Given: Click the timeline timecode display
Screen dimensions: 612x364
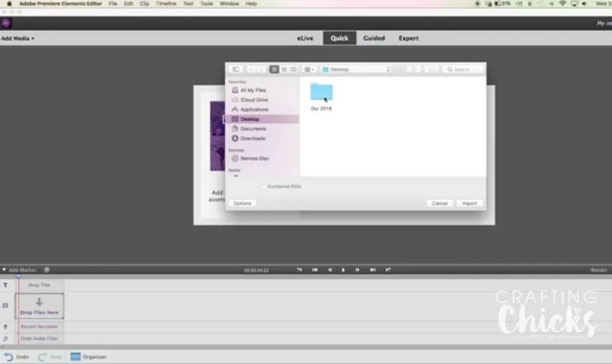Looking at the screenshot, I should click(256, 270).
